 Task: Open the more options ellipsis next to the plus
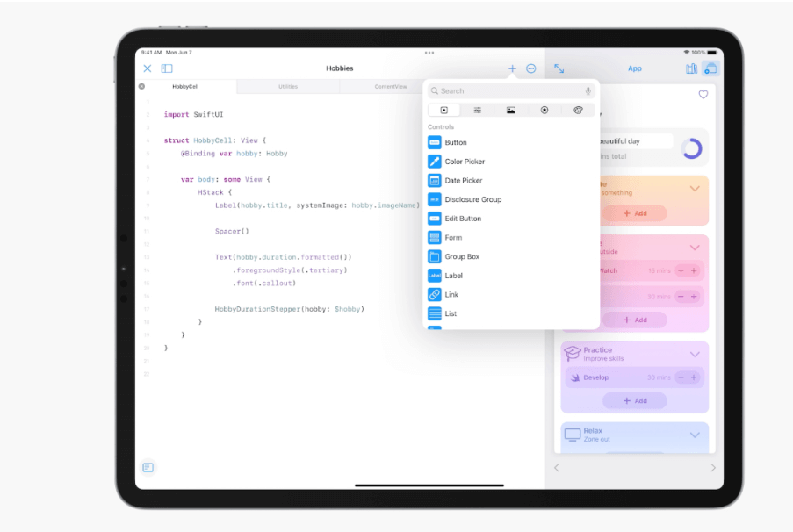click(x=530, y=68)
